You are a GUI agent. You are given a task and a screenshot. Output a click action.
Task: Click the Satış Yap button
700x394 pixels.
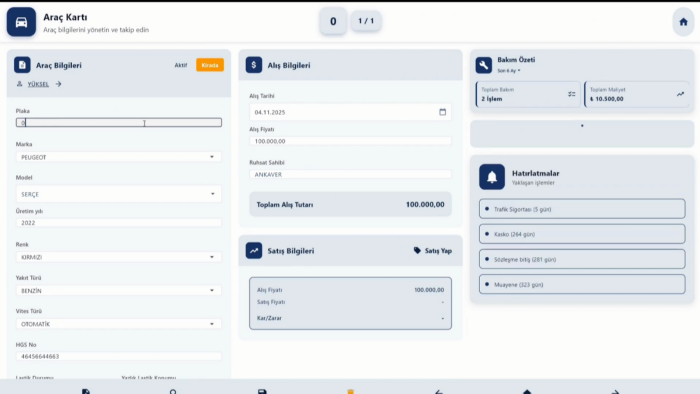(x=433, y=251)
